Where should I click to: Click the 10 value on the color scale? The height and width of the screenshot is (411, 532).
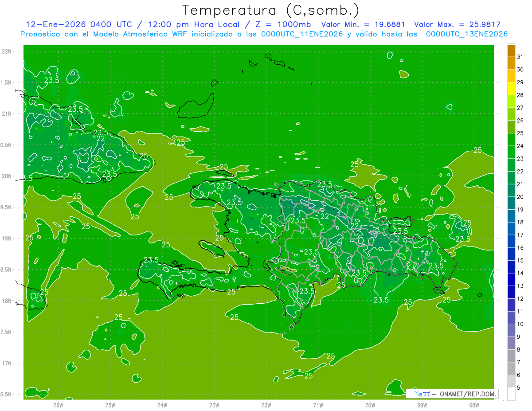pos(520,324)
